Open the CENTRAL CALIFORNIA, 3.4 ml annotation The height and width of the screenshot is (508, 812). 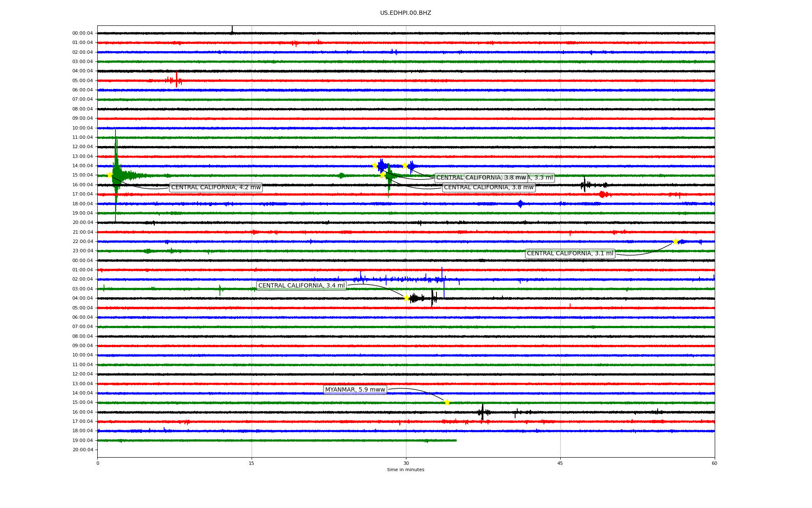[x=301, y=285]
